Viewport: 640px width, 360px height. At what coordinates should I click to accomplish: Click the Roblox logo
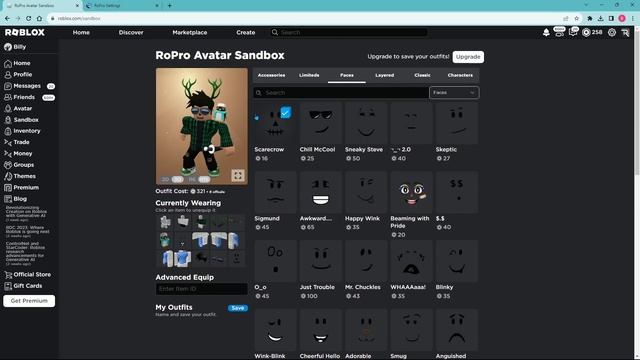click(x=25, y=32)
